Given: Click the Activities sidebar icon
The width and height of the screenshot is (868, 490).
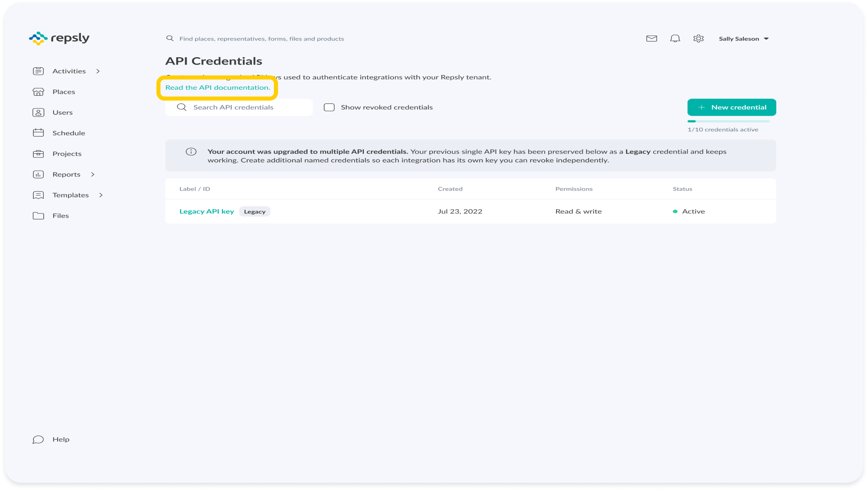Looking at the screenshot, I should pyautogui.click(x=38, y=71).
